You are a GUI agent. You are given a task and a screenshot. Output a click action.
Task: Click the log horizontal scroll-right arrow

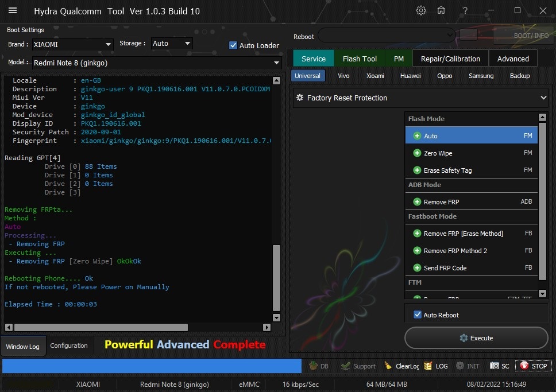(267, 328)
